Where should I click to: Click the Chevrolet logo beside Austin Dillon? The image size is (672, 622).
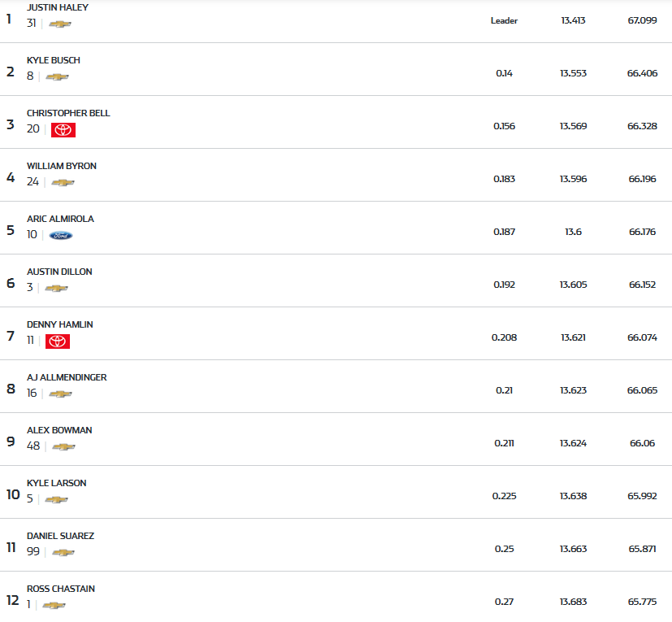pyautogui.click(x=56, y=289)
